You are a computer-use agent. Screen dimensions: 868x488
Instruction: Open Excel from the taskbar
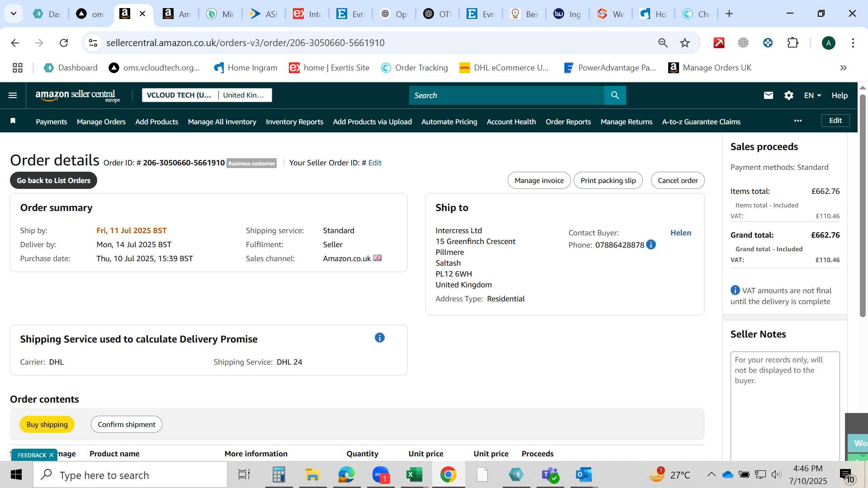point(414,475)
